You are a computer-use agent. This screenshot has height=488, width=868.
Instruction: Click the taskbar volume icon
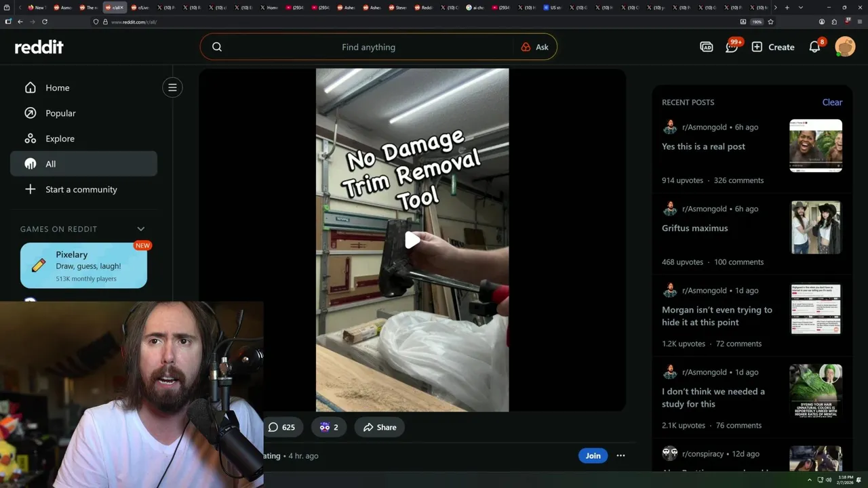click(829, 480)
